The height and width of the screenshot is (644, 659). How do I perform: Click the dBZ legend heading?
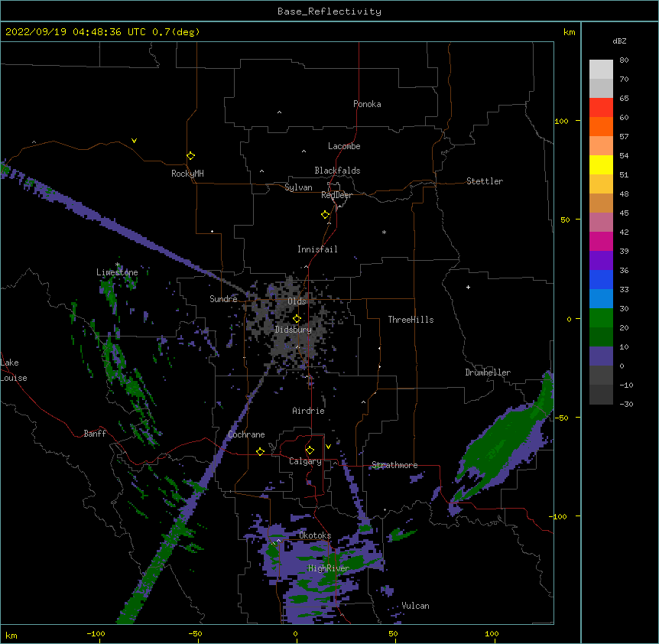[619, 41]
